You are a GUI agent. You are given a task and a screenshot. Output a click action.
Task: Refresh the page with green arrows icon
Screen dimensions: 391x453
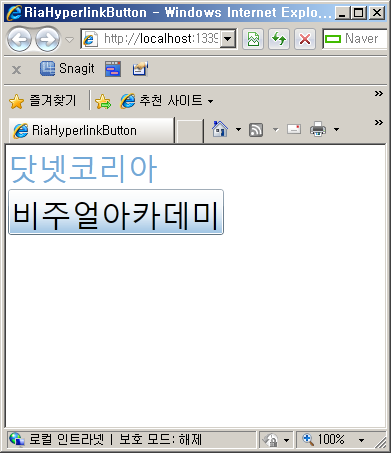tap(279, 39)
